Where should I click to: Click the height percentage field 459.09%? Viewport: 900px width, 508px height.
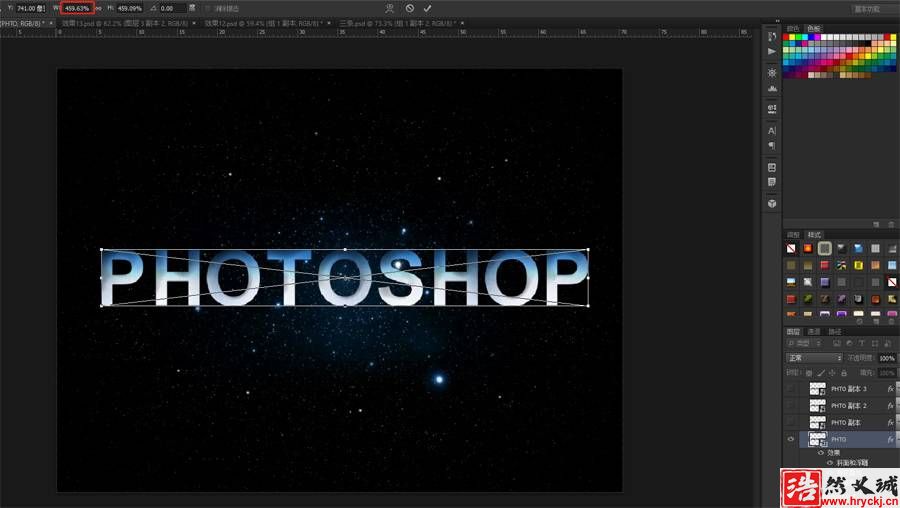tap(130, 8)
